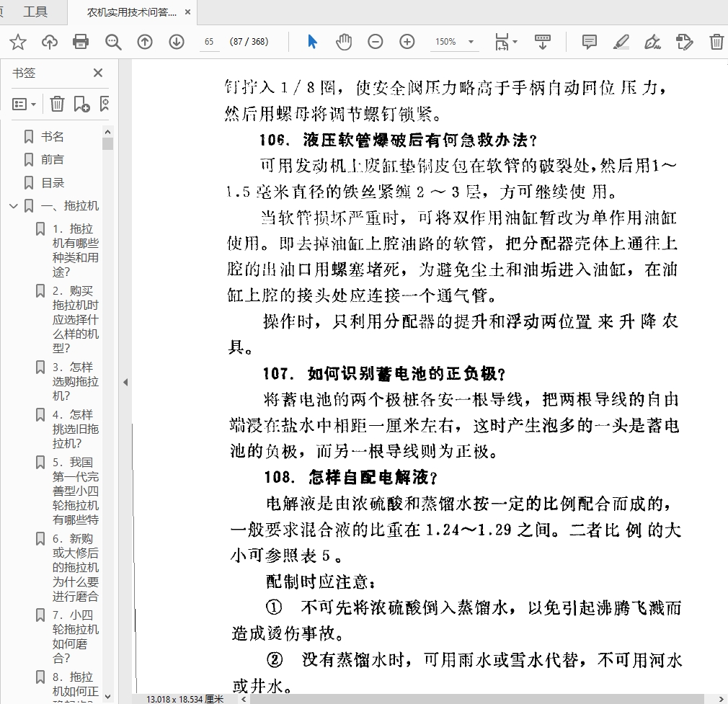Go to previous page with up arrow
The image size is (728, 704).
pyautogui.click(x=145, y=42)
